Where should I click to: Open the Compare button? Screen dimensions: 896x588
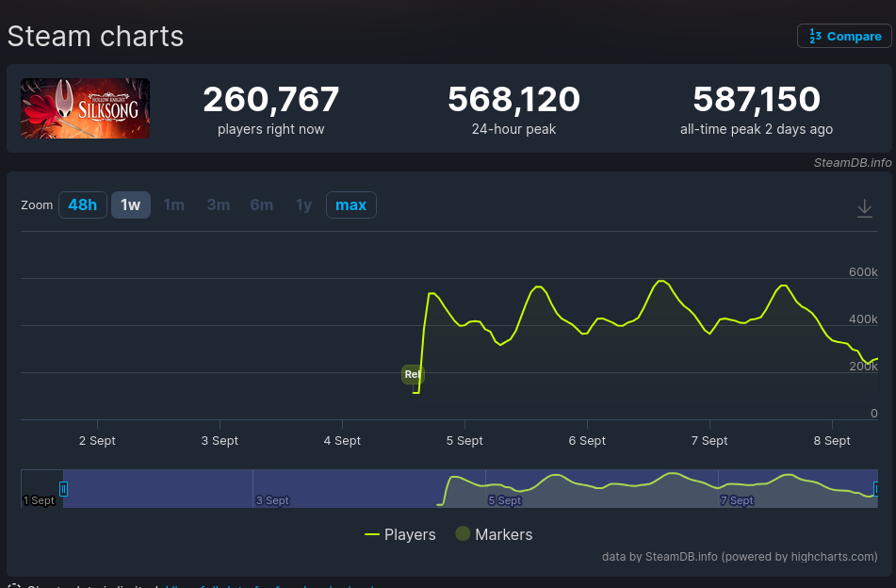pos(844,36)
